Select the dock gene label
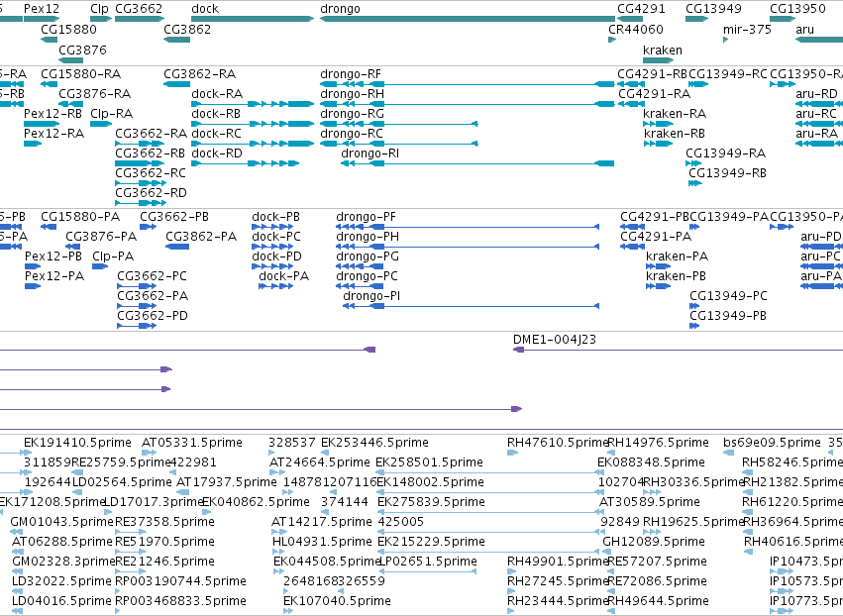This screenshot has height=616, width=843. point(205,9)
